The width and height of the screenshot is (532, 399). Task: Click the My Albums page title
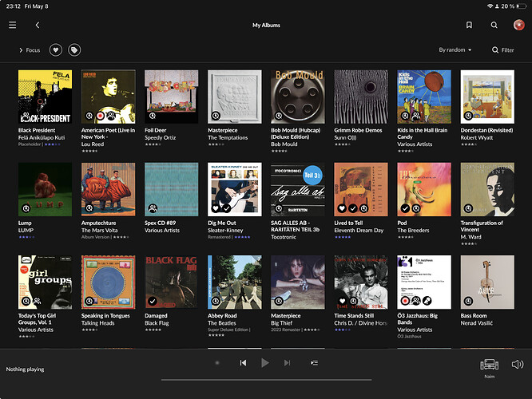click(x=266, y=25)
